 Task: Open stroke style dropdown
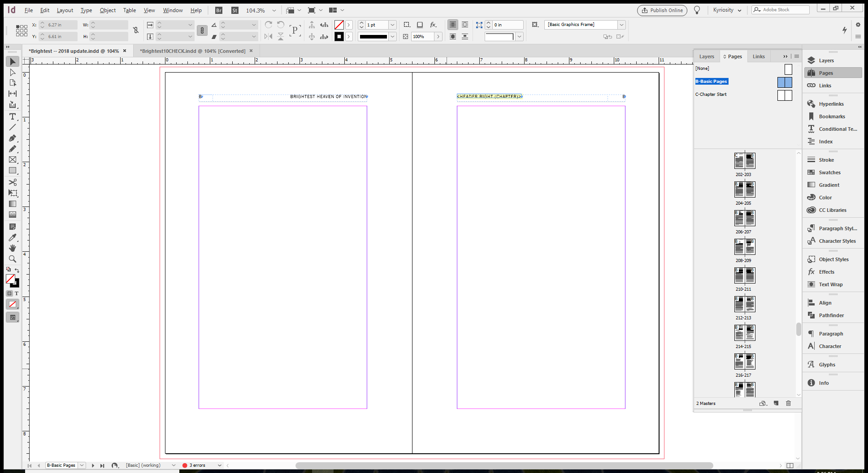pos(392,37)
